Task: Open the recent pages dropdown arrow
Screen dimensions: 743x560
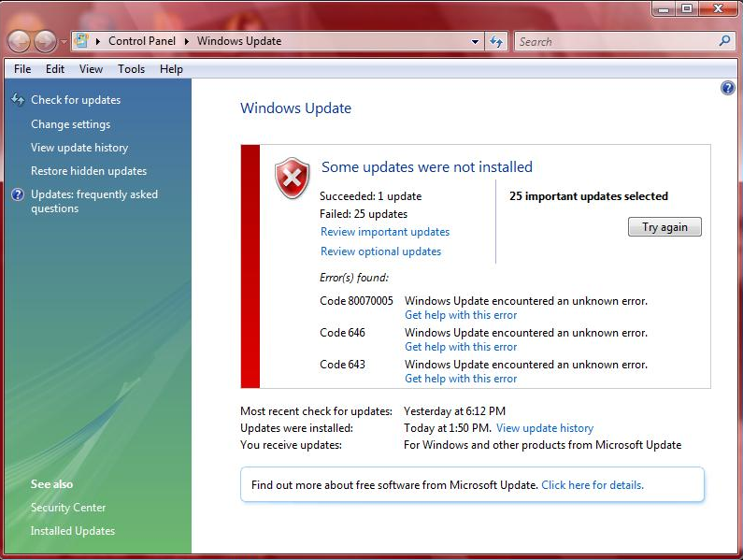Action: pos(64,42)
